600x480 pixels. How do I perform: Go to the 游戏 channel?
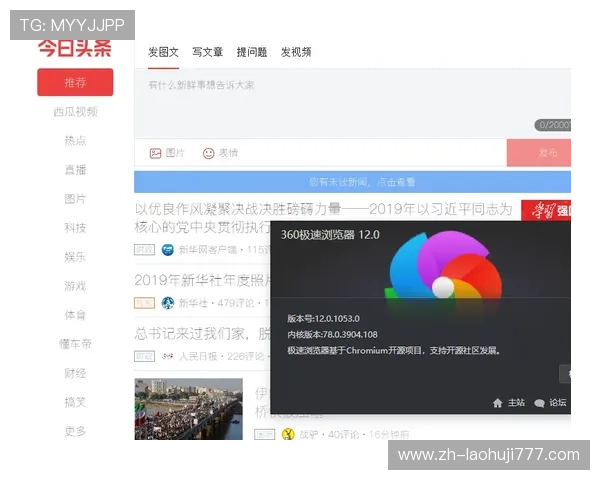75,286
